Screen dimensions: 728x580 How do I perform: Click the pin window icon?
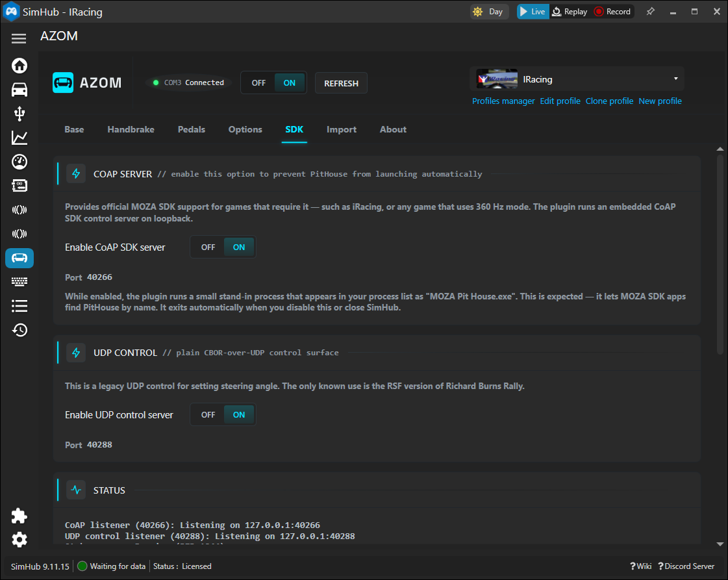pyautogui.click(x=651, y=12)
